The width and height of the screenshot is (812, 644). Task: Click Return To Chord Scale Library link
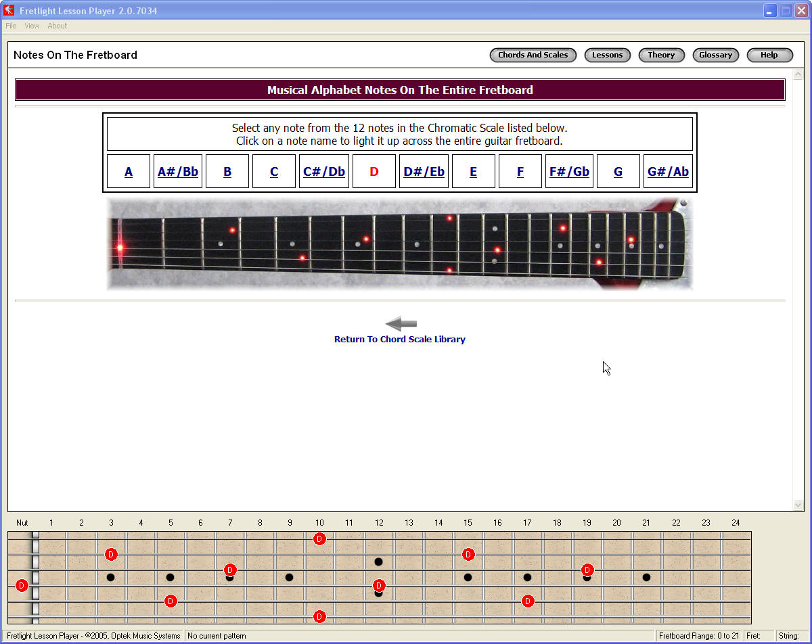(x=400, y=339)
